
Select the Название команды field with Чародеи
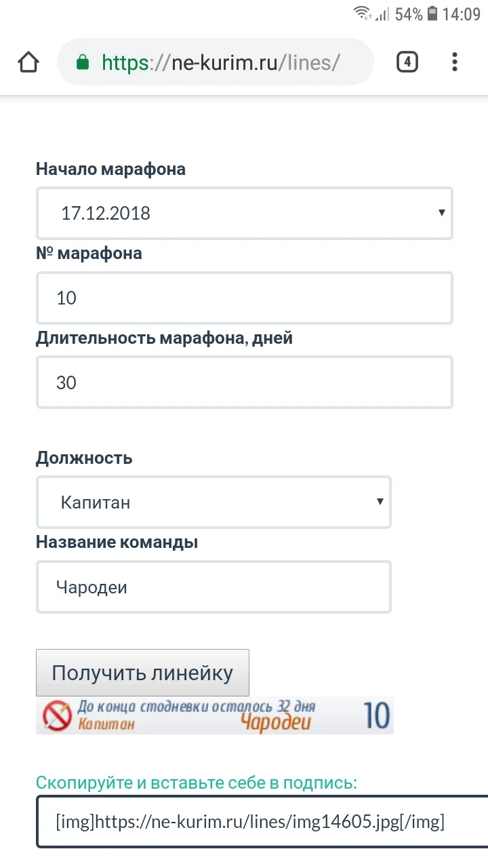pyautogui.click(x=213, y=587)
